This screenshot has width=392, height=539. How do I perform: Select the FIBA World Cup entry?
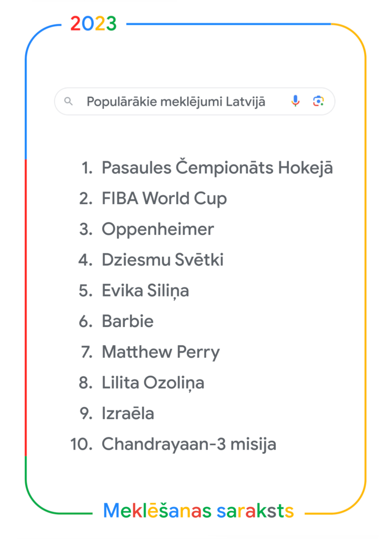[164, 198]
